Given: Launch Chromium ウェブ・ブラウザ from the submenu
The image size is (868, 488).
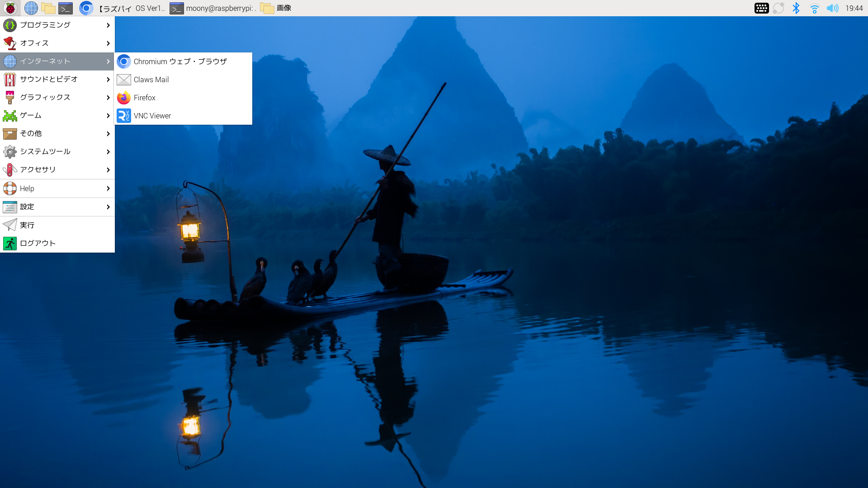Looking at the screenshot, I should point(180,61).
